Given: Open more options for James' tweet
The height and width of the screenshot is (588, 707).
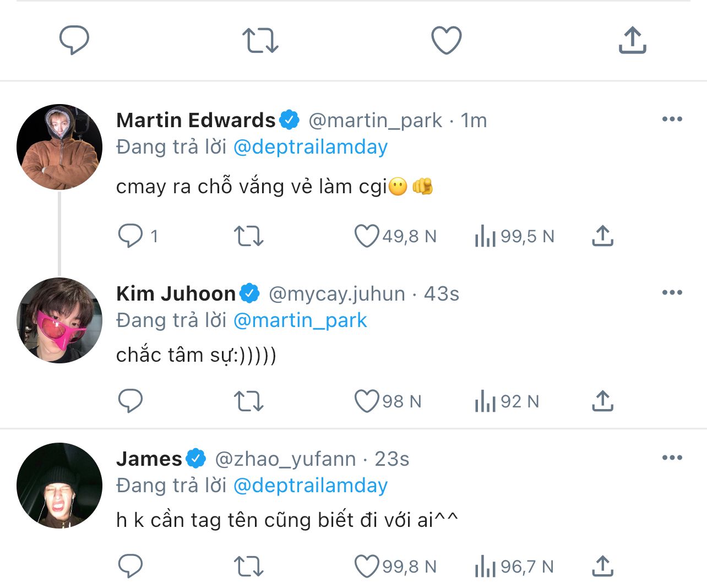Looking at the screenshot, I should 672,458.
